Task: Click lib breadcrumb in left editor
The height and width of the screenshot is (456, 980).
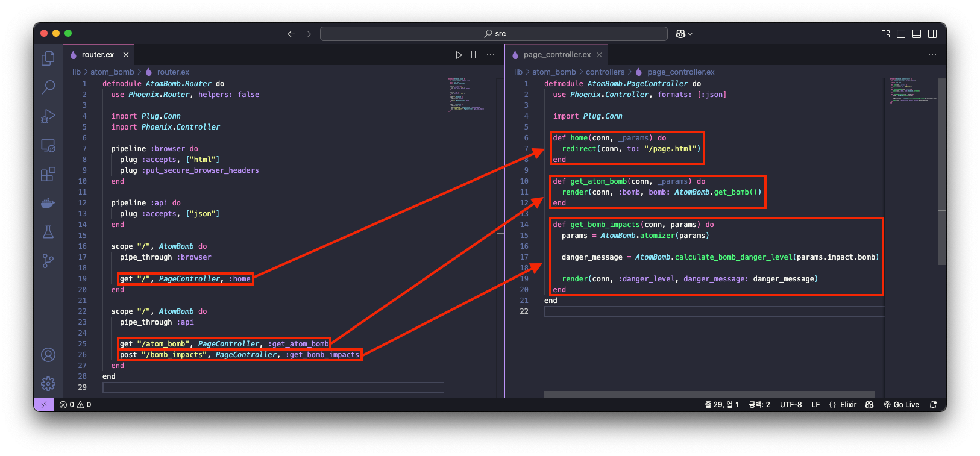Action: click(77, 72)
